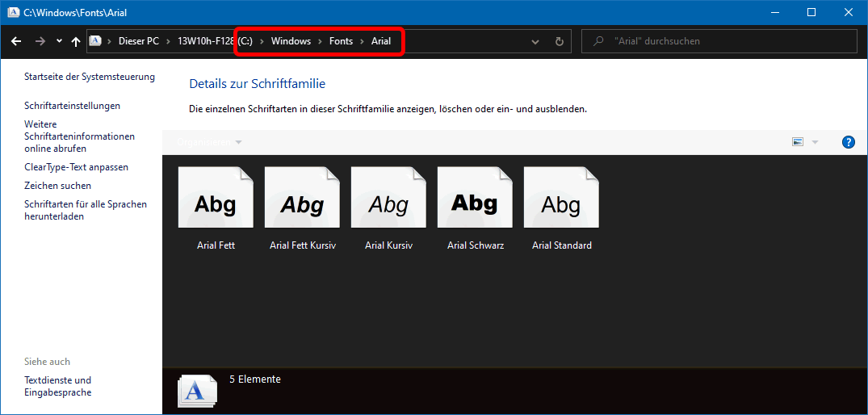
Task: Expand the address bar history dropdown
Action: tap(535, 41)
